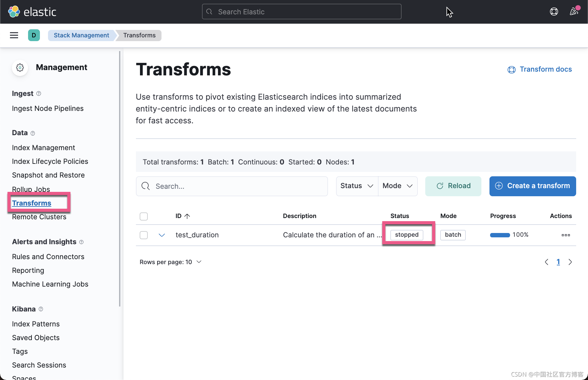Select Stack Management in the breadcrumb
Screen dimensions: 588x380
coord(81,35)
